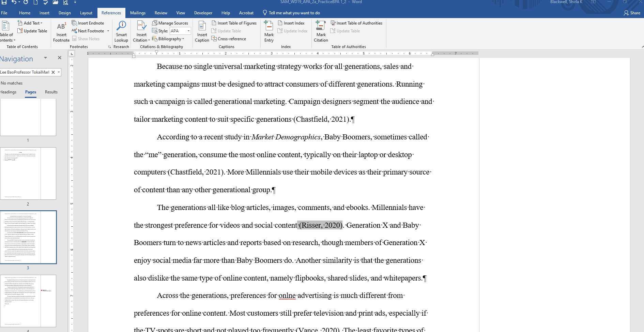Open the Layout tab
Screen dimensions: 644x332
pos(86,13)
